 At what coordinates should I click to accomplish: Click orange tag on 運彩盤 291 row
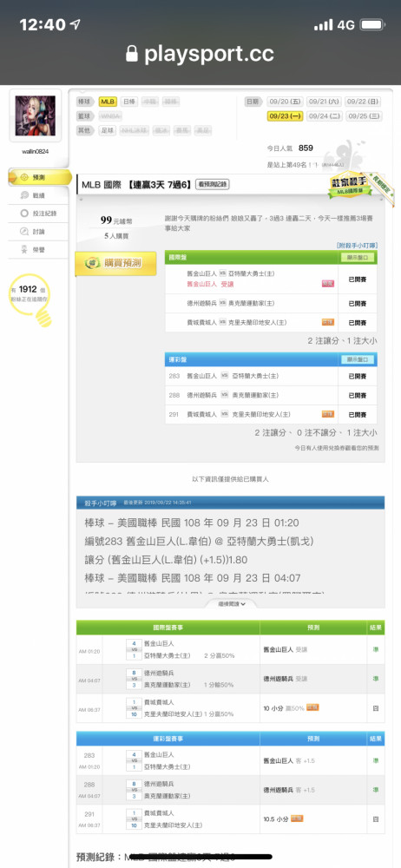coord(328,413)
